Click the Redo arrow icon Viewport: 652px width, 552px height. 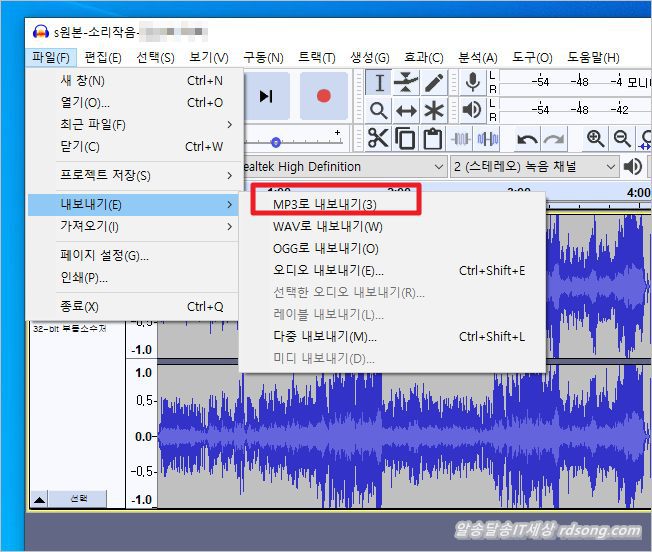pyautogui.click(x=554, y=139)
